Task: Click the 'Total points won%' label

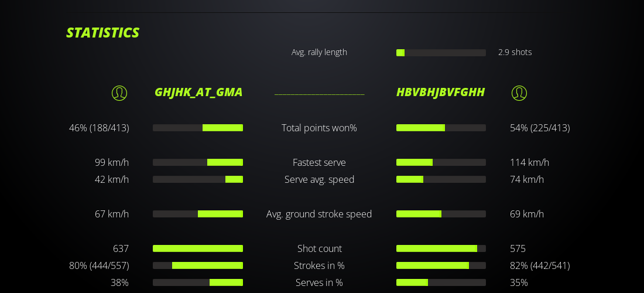Action: (x=319, y=128)
